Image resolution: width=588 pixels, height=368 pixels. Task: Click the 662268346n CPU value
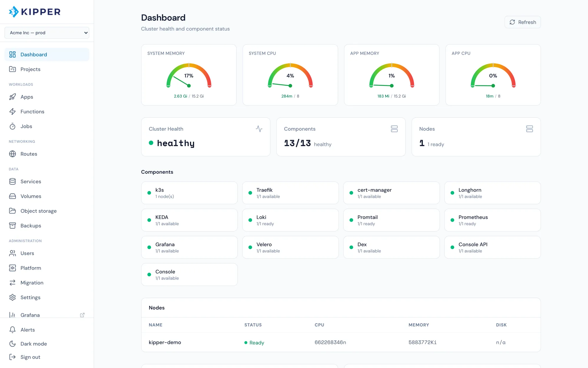[x=330, y=342]
